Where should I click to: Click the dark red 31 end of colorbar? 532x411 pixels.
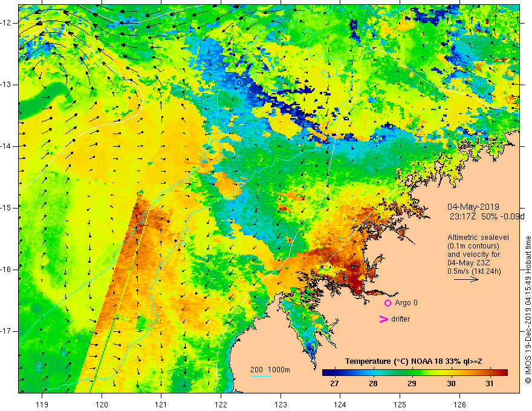pyautogui.click(x=500, y=373)
